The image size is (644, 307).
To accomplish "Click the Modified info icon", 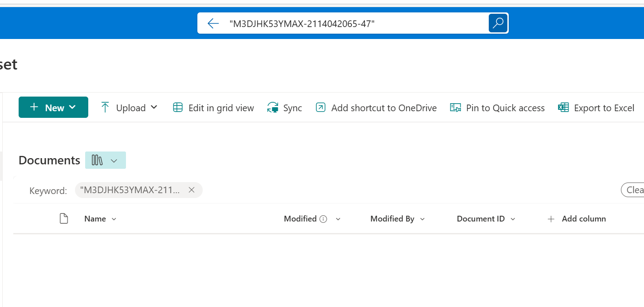I will pyautogui.click(x=323, y=218).
